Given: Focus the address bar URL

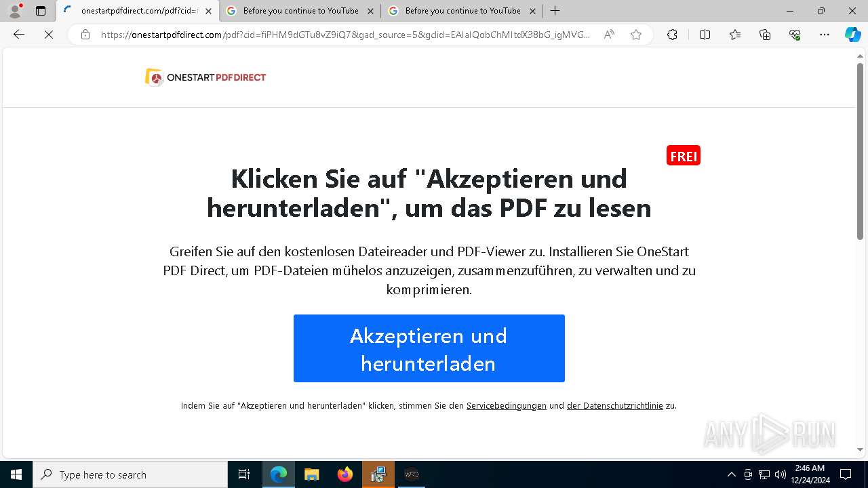Looking at the screenshot, I should [x=345, y=35].
